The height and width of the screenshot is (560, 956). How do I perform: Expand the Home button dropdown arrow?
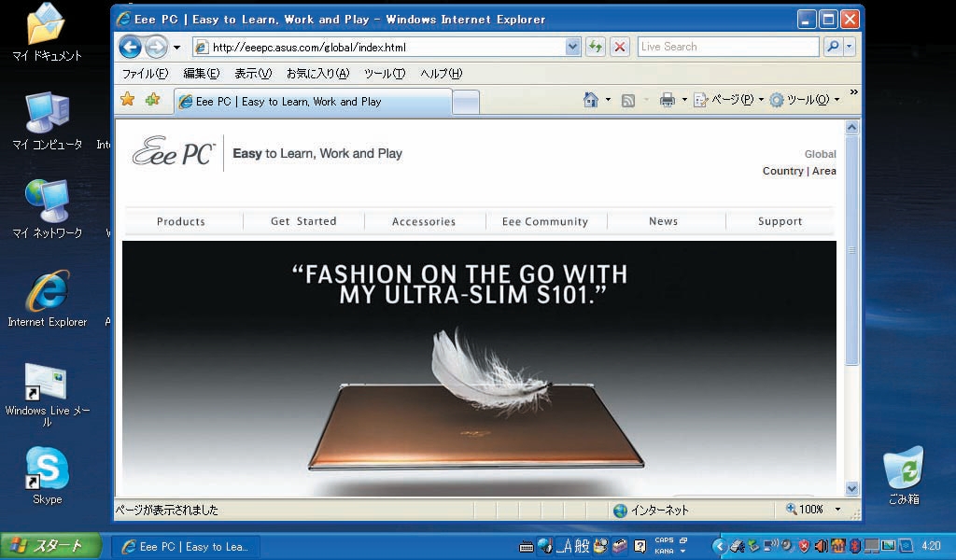coord(608,100)
